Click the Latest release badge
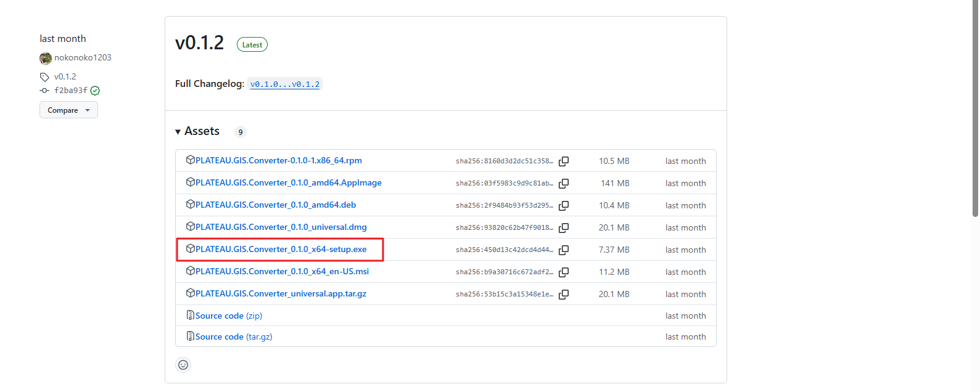Viewport: 980px width, 392px height. click(x=252, y=45)
